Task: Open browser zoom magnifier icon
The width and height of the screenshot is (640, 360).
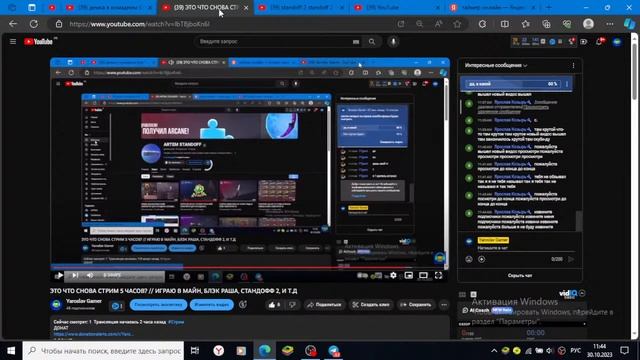Action: 420,24
